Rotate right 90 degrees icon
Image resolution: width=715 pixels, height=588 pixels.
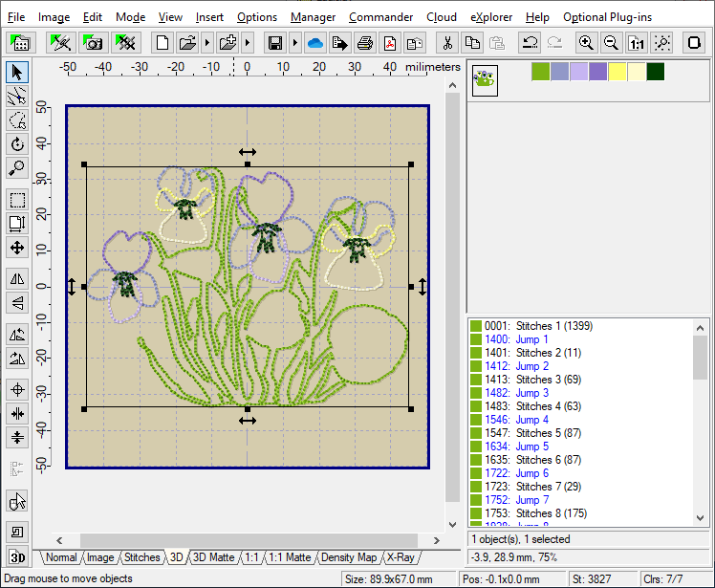17,359
